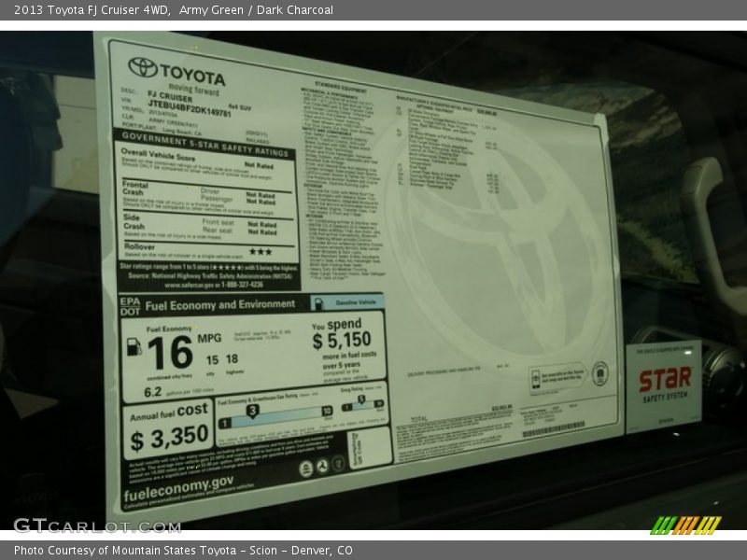Click the 'Fuel Economy and Environment' header
Viewport: 747px width, 560px height.
220,305
